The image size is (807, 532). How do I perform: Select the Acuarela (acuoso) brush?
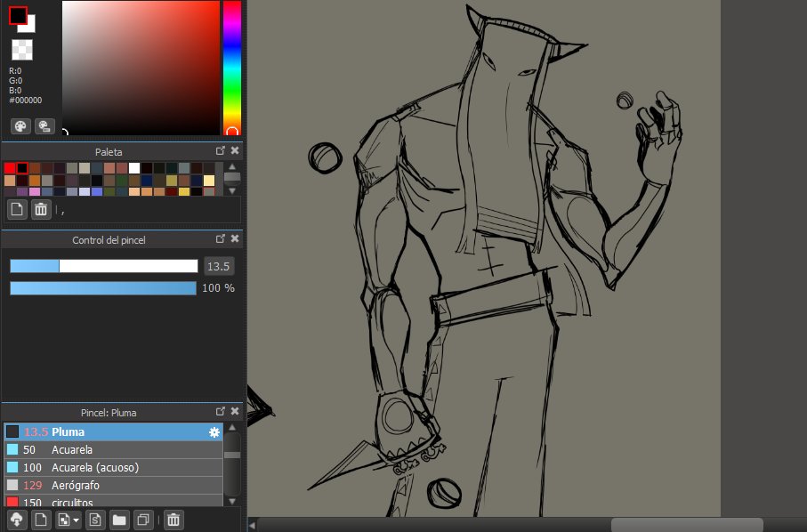113,468
